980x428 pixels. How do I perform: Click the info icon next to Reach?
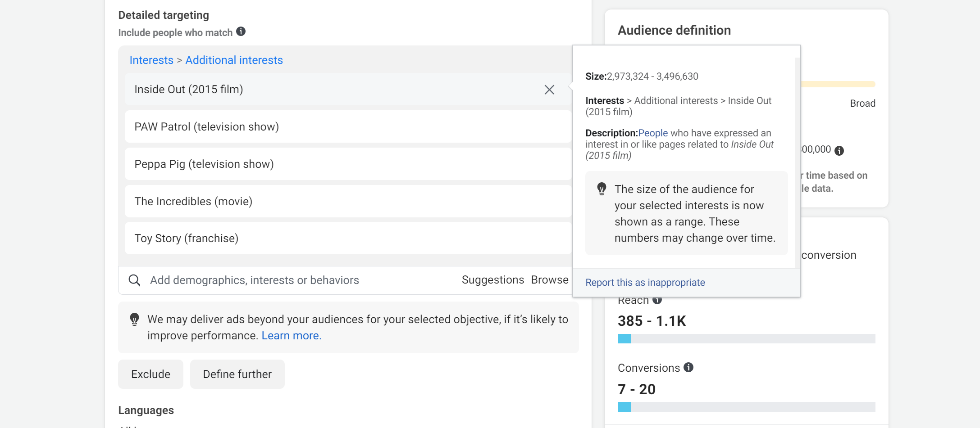(657, 300)
